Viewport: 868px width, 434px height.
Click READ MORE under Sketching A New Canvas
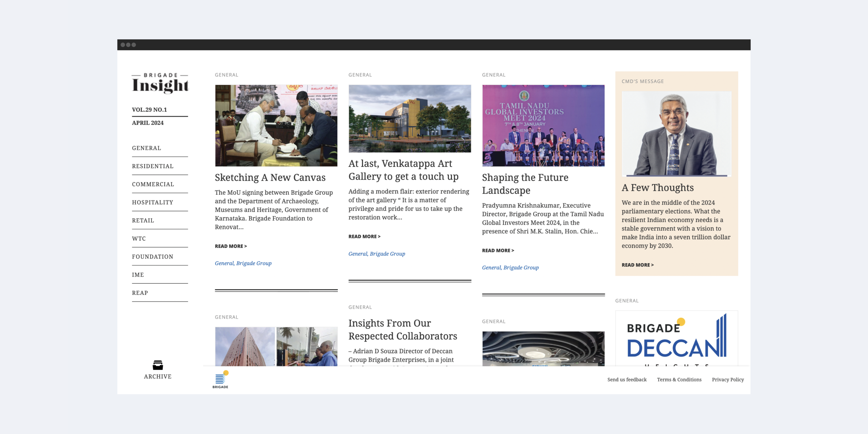[x=231, y=246]
